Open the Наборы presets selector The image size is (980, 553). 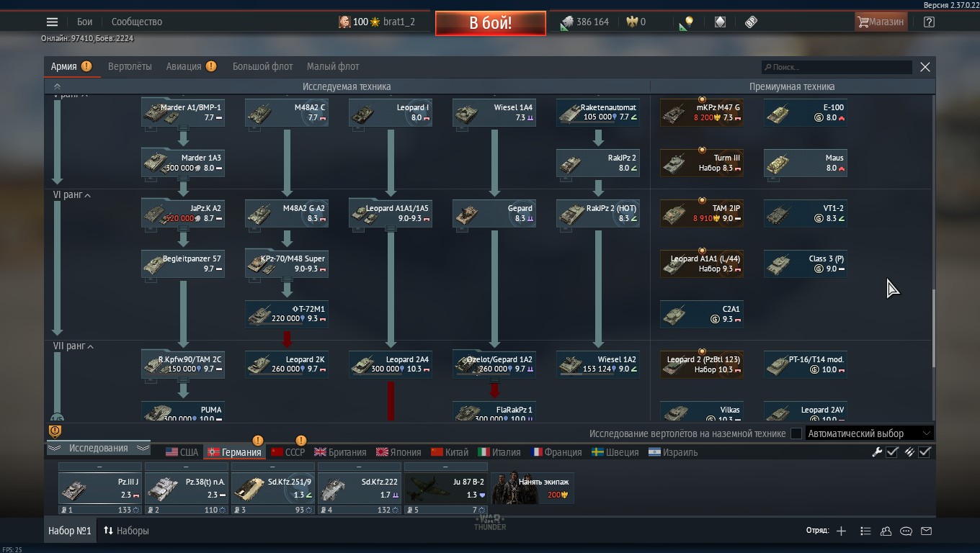(x=126, y=531)
